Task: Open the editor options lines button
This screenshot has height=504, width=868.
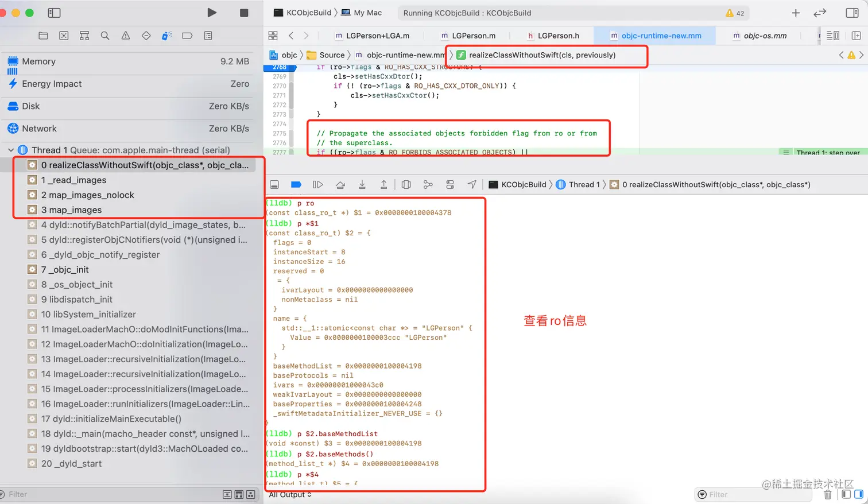Action: (833, 36)
